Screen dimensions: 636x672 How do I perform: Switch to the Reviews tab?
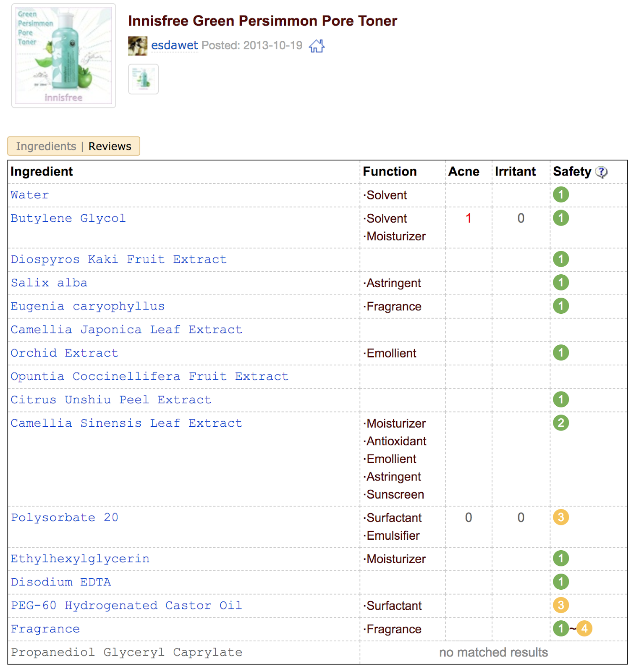coord(110,146)
